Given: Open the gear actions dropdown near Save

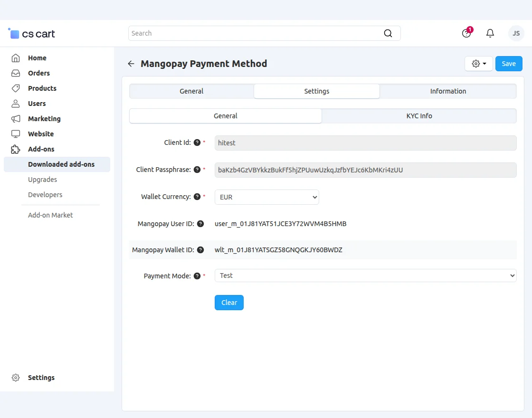Looking at the screenshot, I should (x=478, y=64).
